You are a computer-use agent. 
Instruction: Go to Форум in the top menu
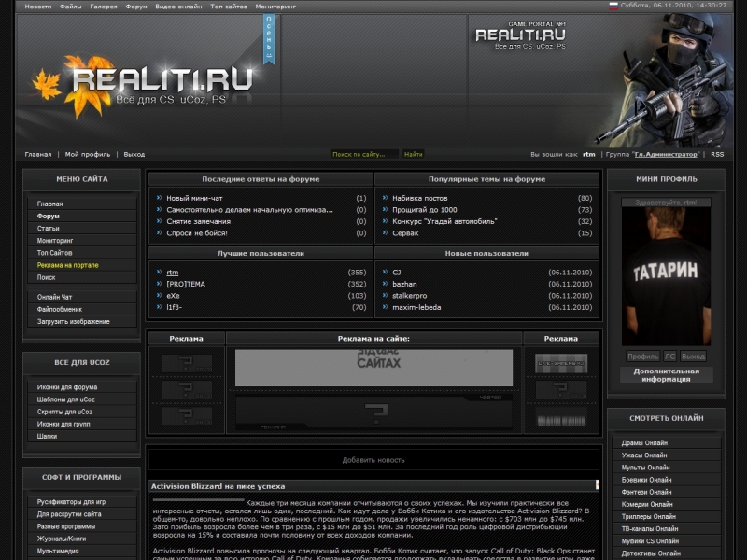pos(136,7)
